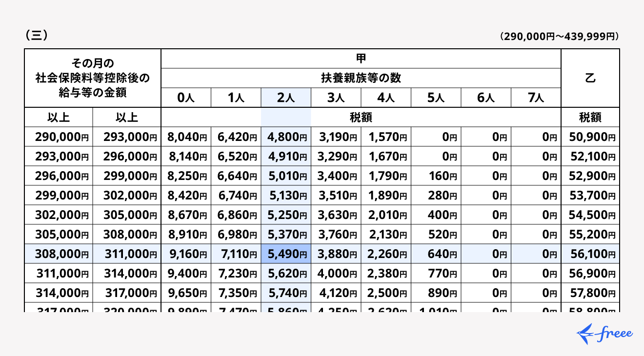This screenshot has width=644, height=356.
Task: Click the 8,910円 tax cell
Action: pos(186,234)
